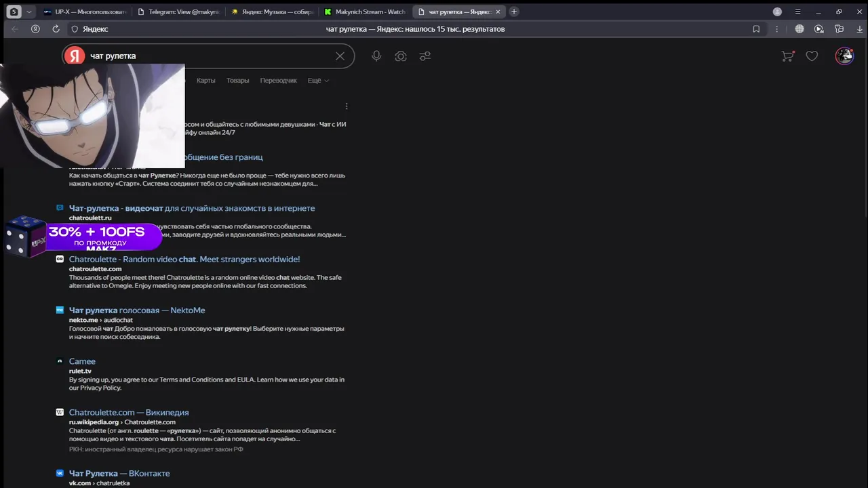Open search settings sliders icon
This screenshot has height=488, width=868.
(x=425, y=56)
